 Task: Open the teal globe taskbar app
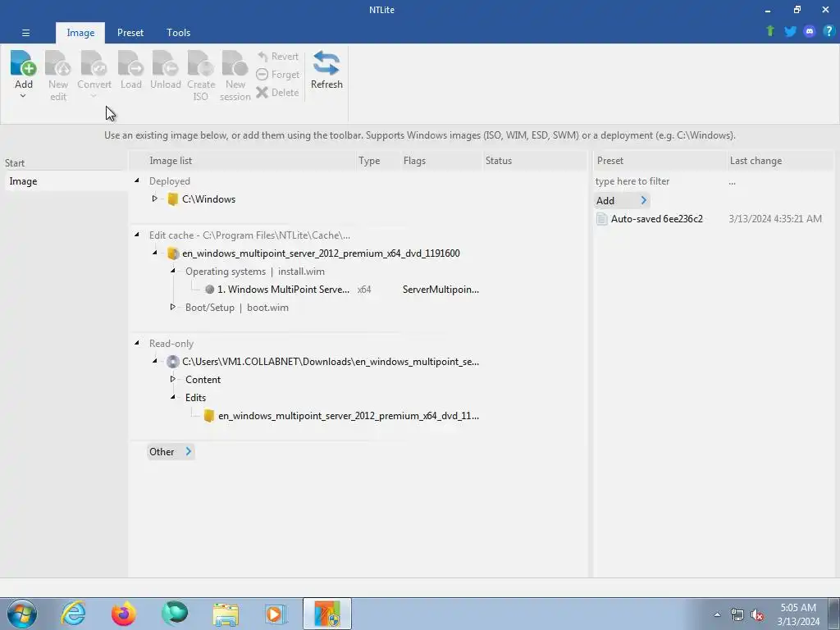coord(175,614)
